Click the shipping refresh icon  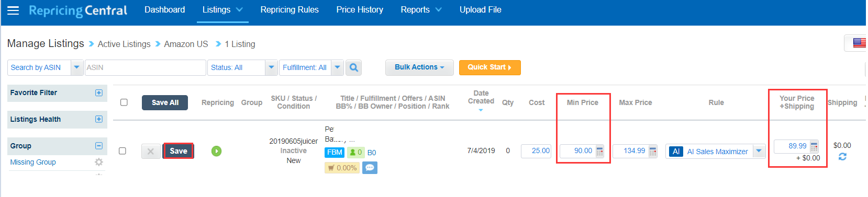[842, 157]
